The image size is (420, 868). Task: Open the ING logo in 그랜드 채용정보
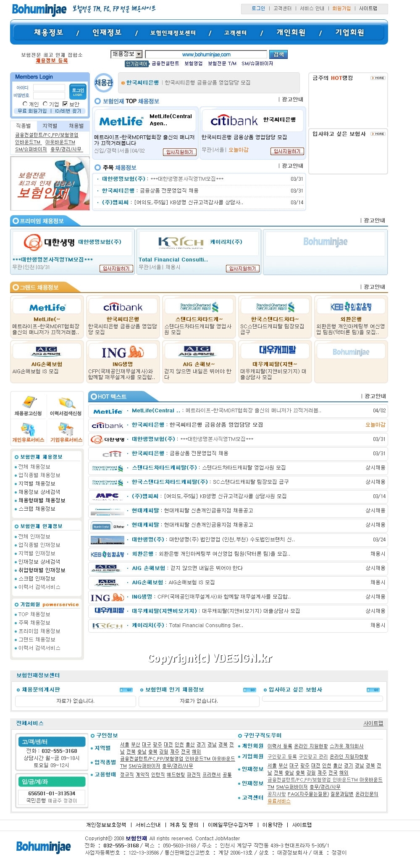(123, 352)
